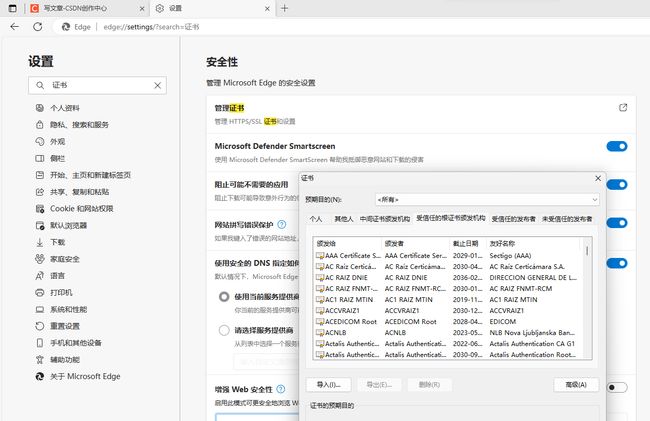Select AC RAIZ DNIE certificate row
Viewport: 650px width, 421px height.
(447, 278)
